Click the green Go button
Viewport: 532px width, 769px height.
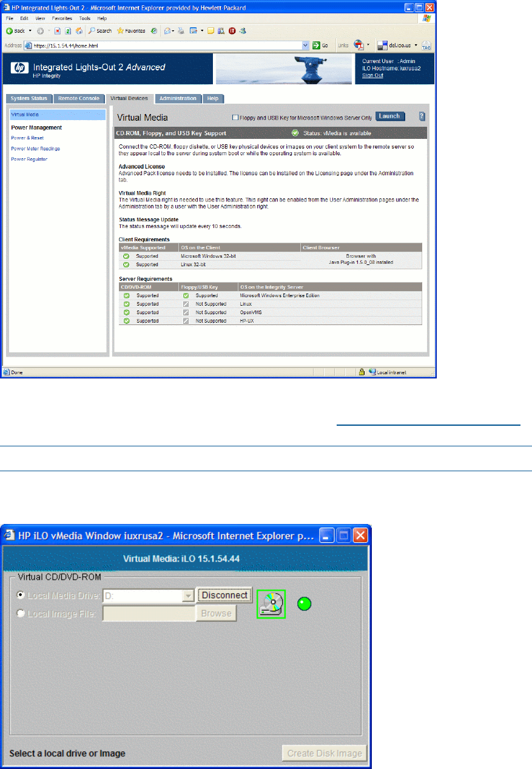point(320,45)
